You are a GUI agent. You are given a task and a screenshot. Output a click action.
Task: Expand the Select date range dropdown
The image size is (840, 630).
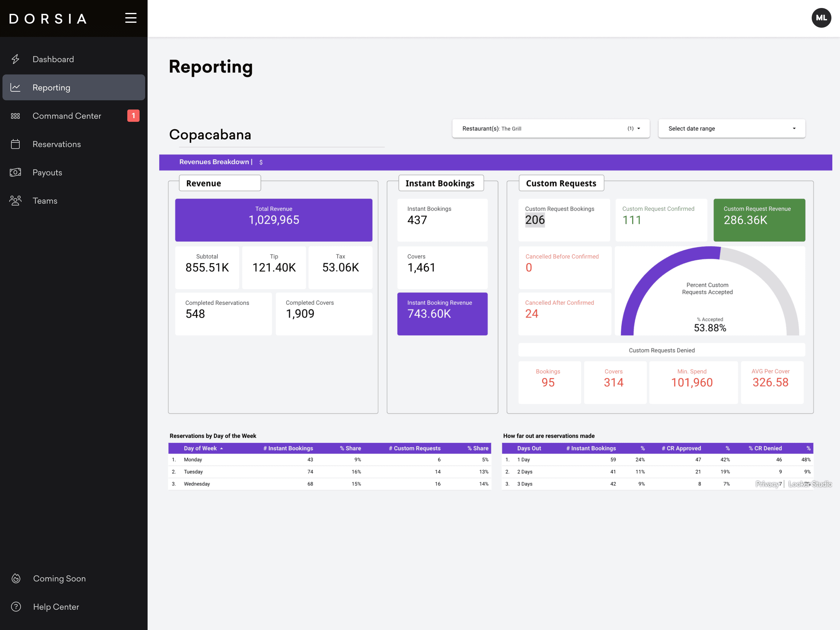point(731,129)
